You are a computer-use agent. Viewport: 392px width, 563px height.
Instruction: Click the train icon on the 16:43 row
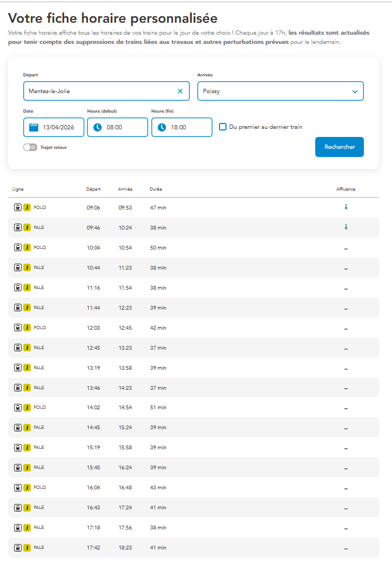(18, 508)
